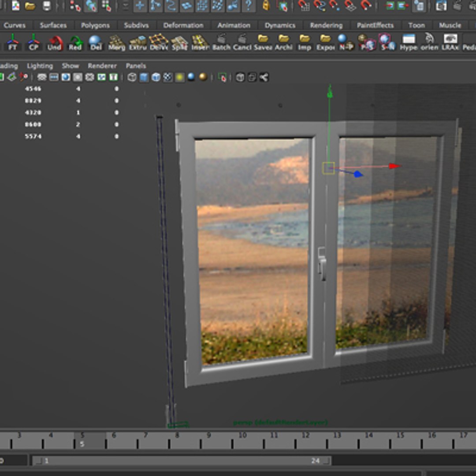
Task: Click the New Scene icon
Action: (x=15, y=6)
